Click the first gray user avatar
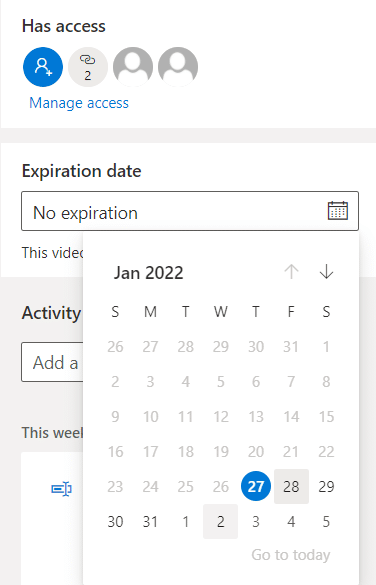Image resolution: width=376 pixels, height=585 pixels. [x=133, y=67]
